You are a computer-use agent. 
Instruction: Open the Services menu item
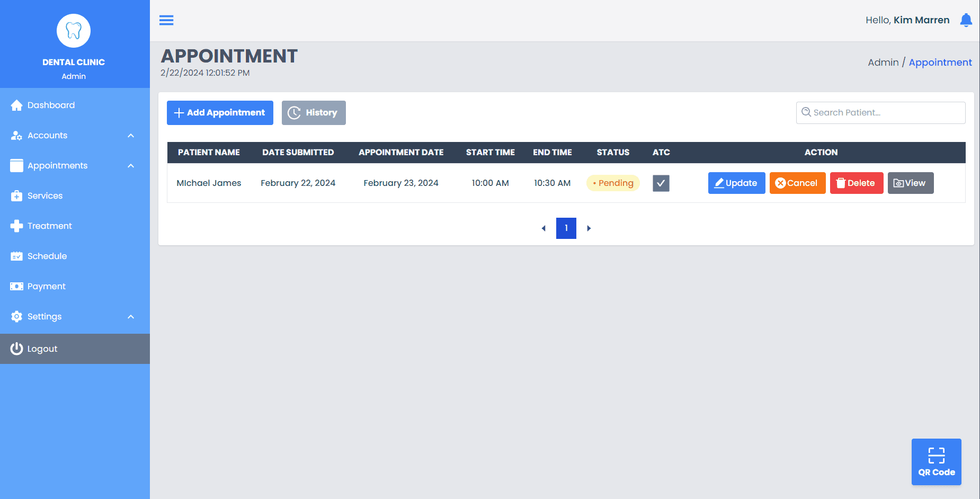coord(75,196)
